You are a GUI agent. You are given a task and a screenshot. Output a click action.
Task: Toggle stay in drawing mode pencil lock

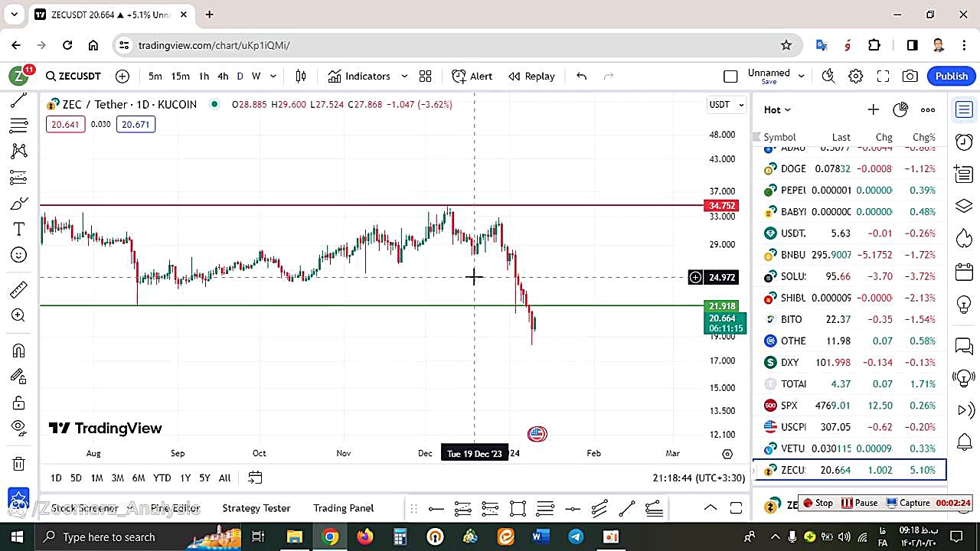click(x=19, y=376)
